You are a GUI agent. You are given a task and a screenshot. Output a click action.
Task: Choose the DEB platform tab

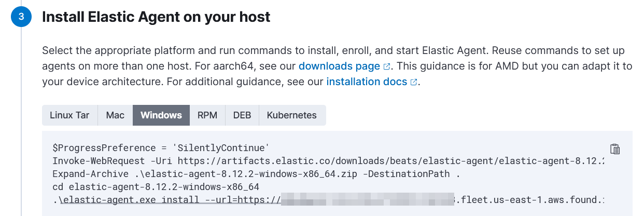pyautogui.click(x=242, y=115)
